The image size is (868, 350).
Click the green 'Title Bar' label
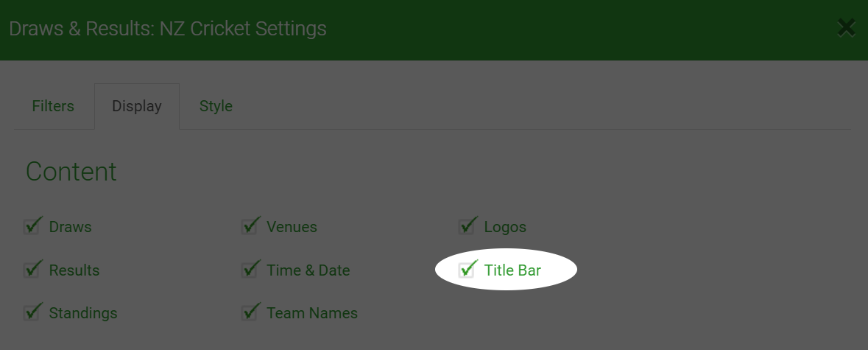pyautogui.click(x=512, y=270)
